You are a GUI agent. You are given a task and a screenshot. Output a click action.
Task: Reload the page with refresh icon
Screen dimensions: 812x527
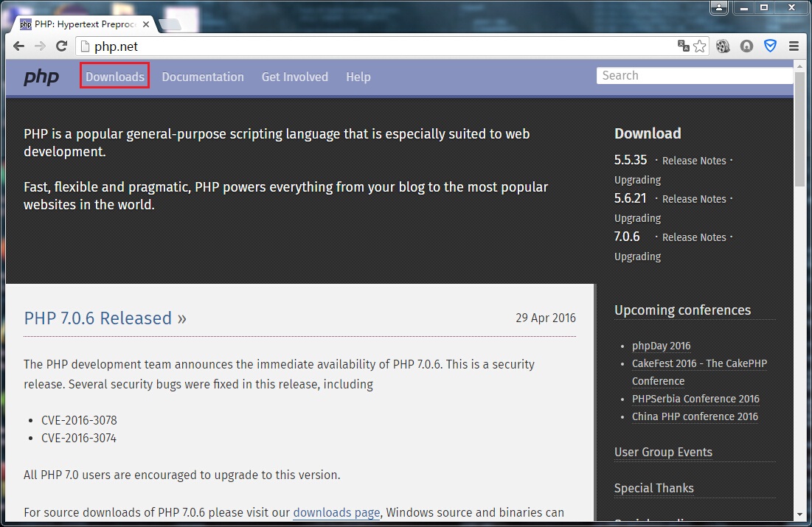[x=62, y=46]
